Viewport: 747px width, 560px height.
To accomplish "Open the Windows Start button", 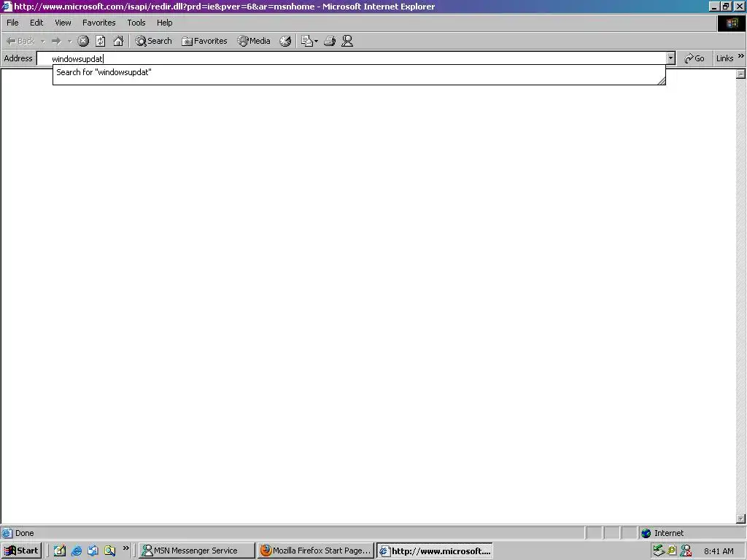I will pyautogui.click(x=21, y=551).
